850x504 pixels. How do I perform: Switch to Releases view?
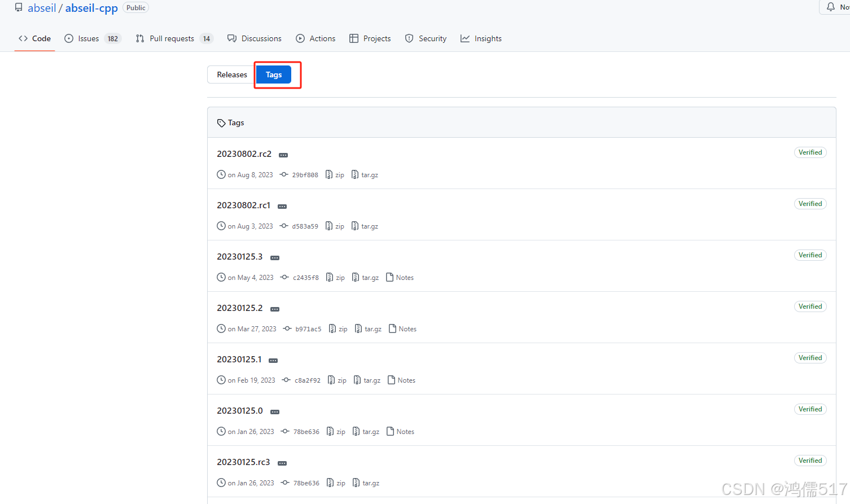click(232, 74)
